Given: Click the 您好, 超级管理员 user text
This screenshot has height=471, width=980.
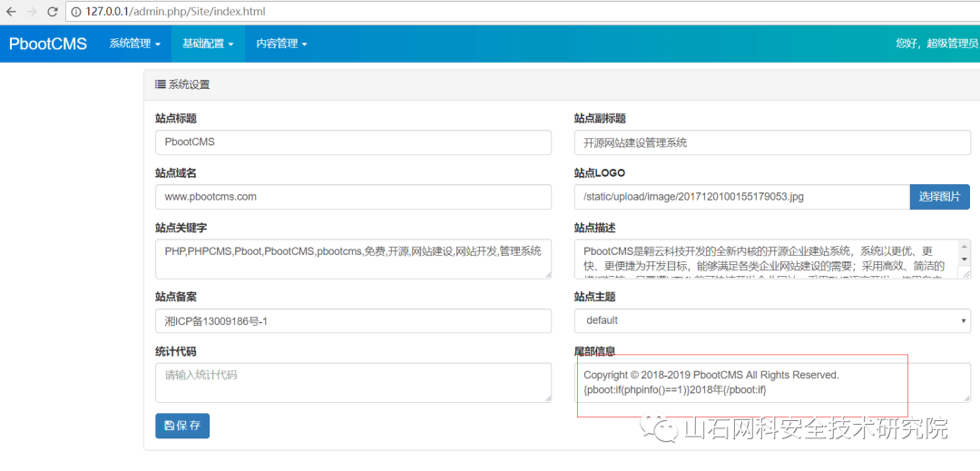Looking at the screenshot, I should (936, 43).
